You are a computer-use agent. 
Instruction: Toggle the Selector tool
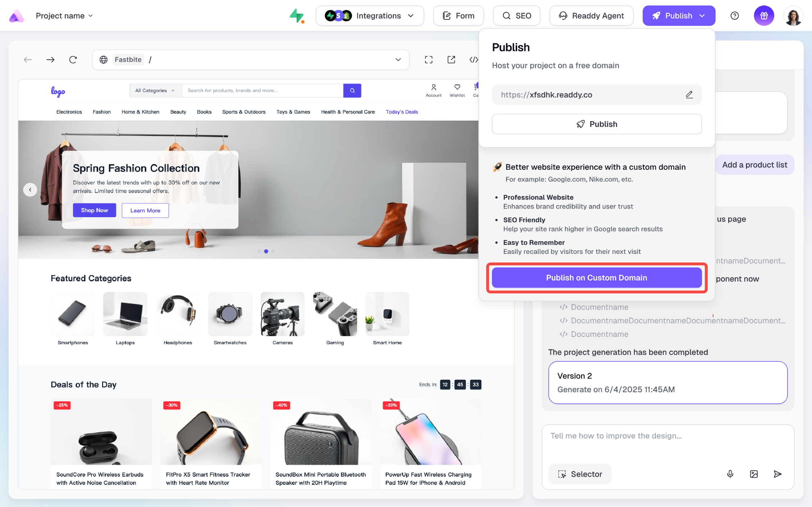[580, 474]
